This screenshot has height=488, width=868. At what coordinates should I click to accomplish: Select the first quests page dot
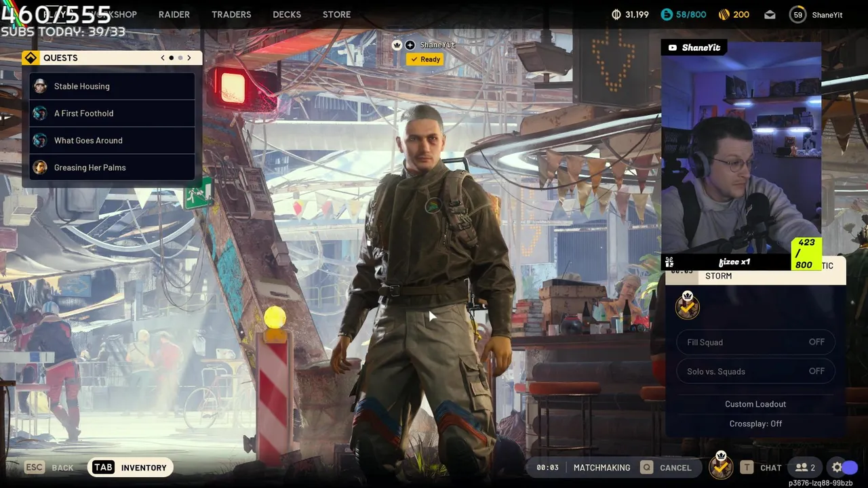pos(172,58)
